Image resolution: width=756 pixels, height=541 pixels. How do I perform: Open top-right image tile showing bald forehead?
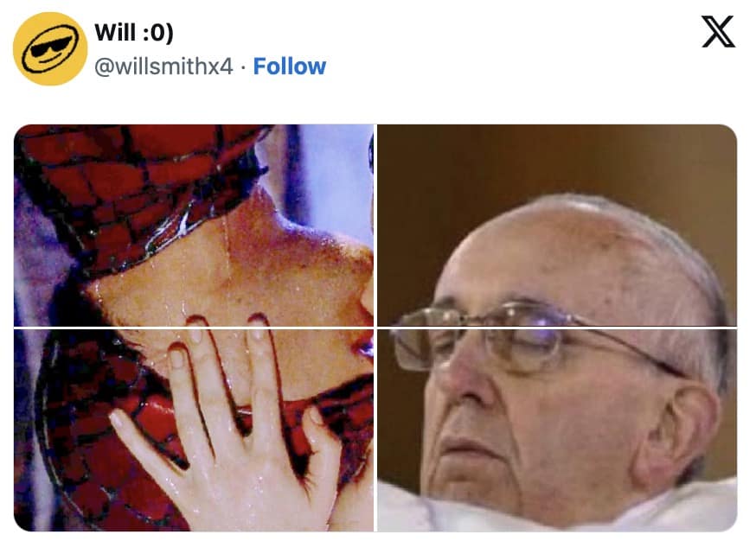(557, 225)
